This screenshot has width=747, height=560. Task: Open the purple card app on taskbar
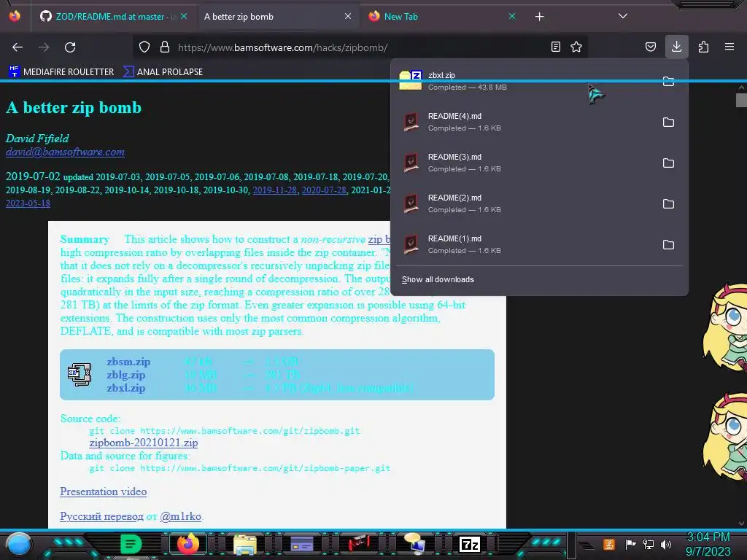click(301, 544)
